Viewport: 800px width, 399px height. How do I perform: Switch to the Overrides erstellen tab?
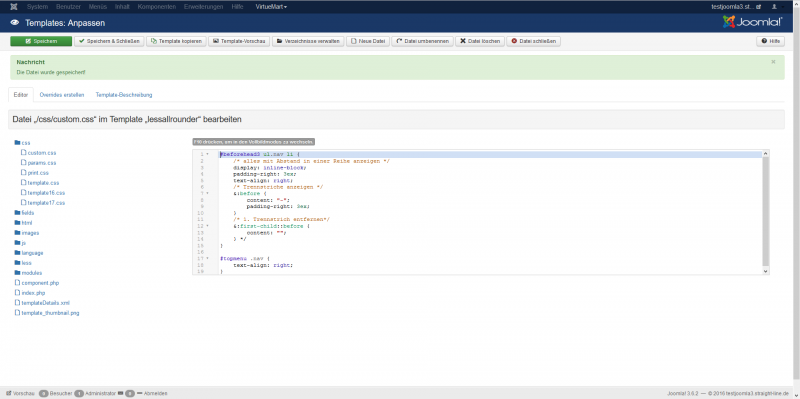tap(62, 95)
